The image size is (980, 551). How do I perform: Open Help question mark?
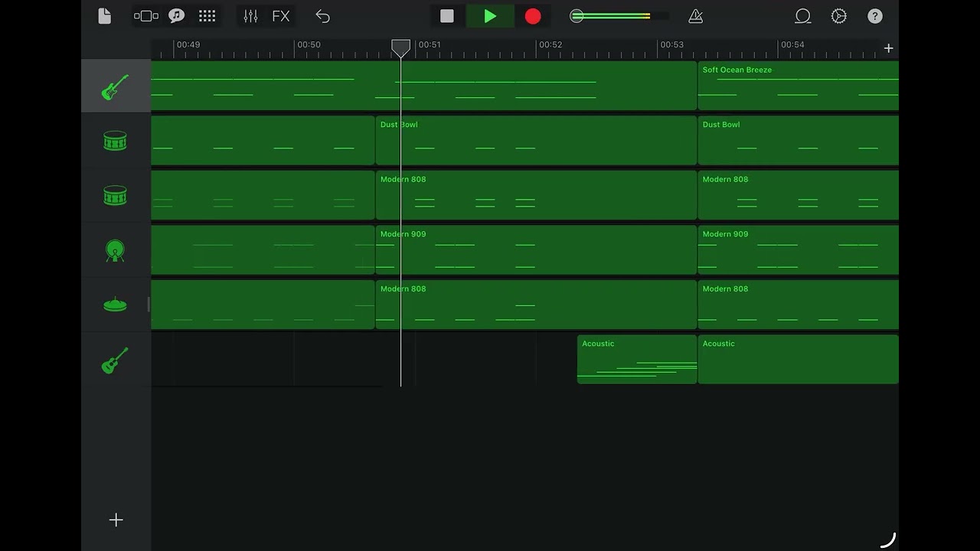(x=875, y=16)
